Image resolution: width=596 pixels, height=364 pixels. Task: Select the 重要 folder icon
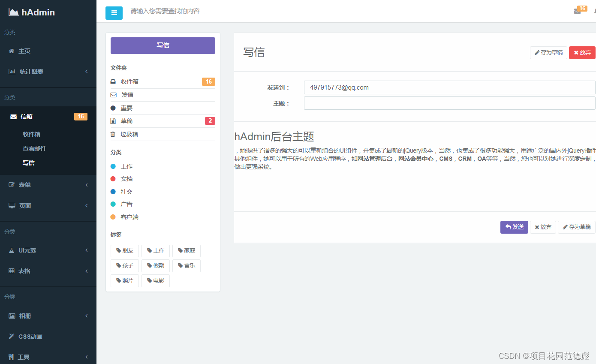[113, 108]
